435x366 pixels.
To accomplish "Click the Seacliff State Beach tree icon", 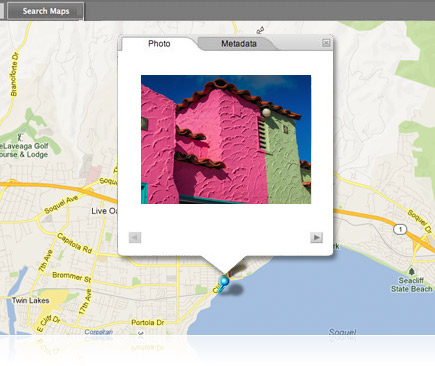I will tap(412, 272).
